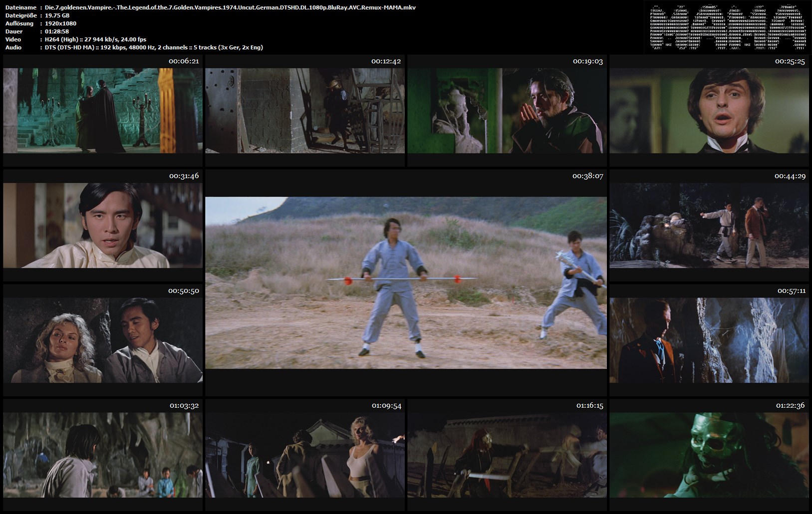Click the cave frame thumbnail at 00:57:11

(x=709, y=340)
